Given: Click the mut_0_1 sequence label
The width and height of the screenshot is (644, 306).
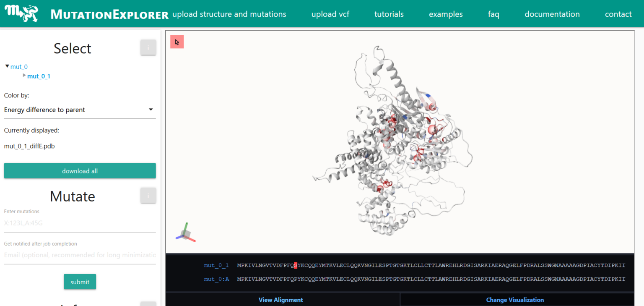Looking at the screenshot, I should click(x=216, y=265).
